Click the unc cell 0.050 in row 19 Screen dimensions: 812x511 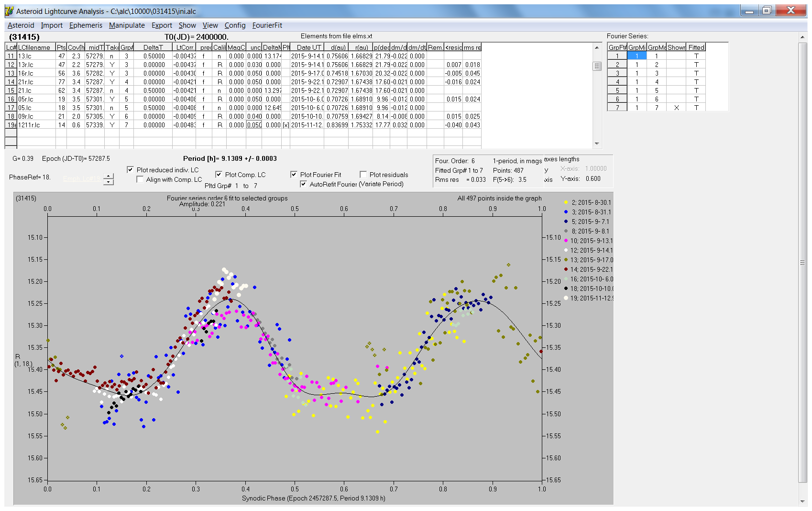click(x=254, y=125)
